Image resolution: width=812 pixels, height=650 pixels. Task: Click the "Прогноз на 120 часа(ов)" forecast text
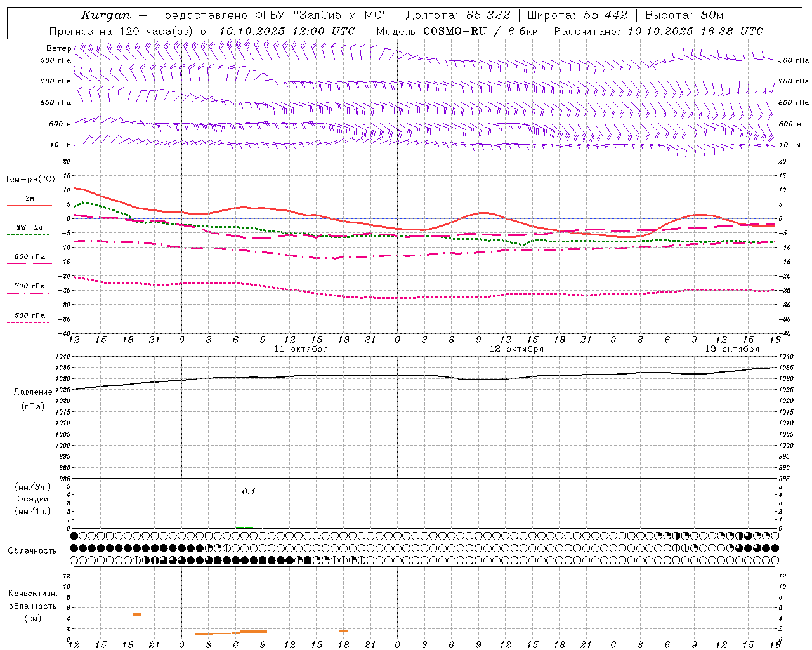point(122,31)
